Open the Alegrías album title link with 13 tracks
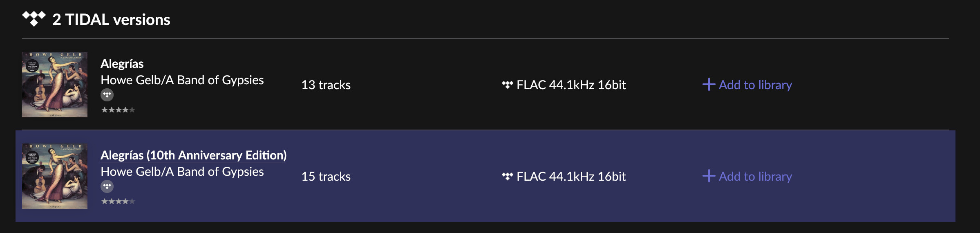980x233 pixels. click(x=122, y=64)
